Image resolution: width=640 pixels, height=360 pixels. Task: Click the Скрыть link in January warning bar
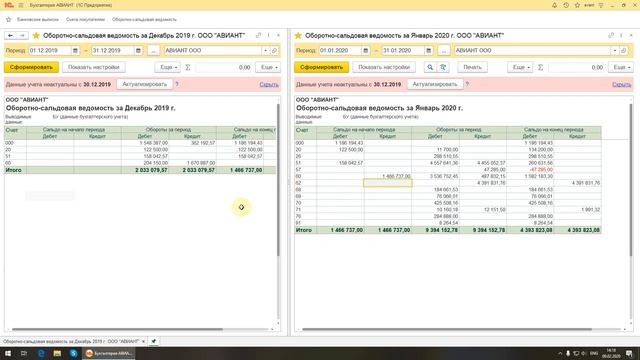[622, 84]
